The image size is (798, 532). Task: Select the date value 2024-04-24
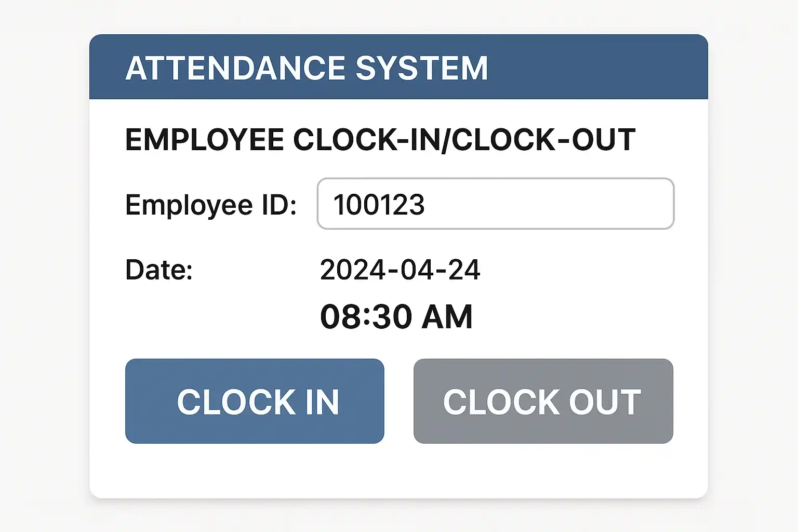tap(400, 270)
